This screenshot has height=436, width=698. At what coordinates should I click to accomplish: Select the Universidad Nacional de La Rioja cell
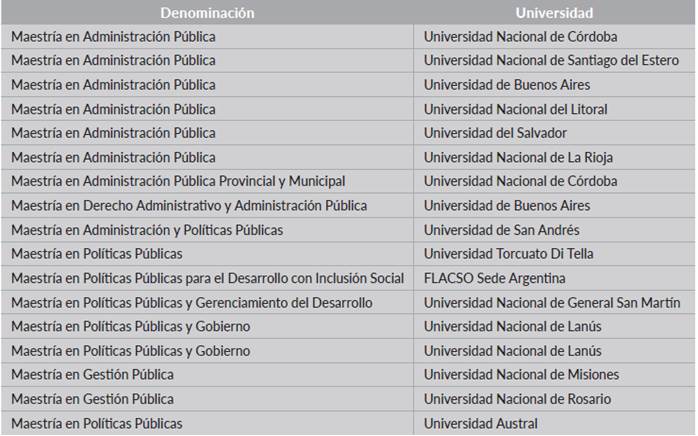518,157
